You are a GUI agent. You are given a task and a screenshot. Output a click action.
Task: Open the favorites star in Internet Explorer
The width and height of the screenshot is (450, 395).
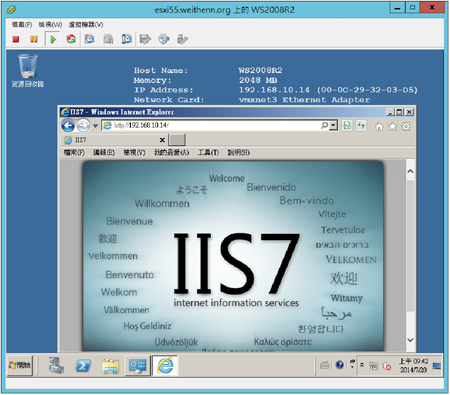tap(393, 126)
